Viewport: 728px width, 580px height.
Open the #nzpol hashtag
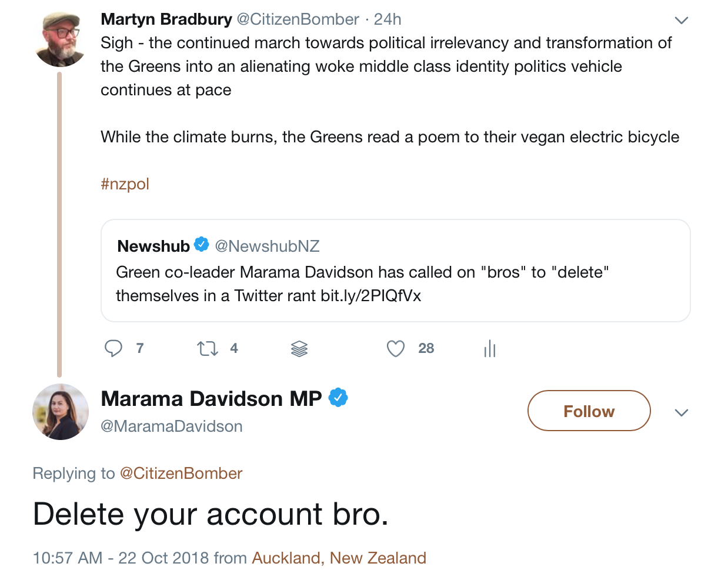[125, 184]
